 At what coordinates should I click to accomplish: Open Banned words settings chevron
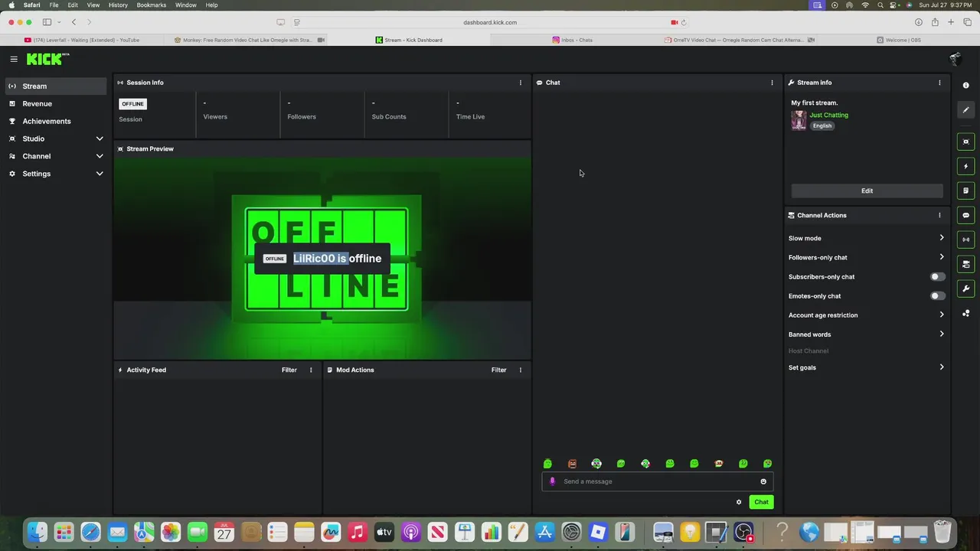coord(941,334)
